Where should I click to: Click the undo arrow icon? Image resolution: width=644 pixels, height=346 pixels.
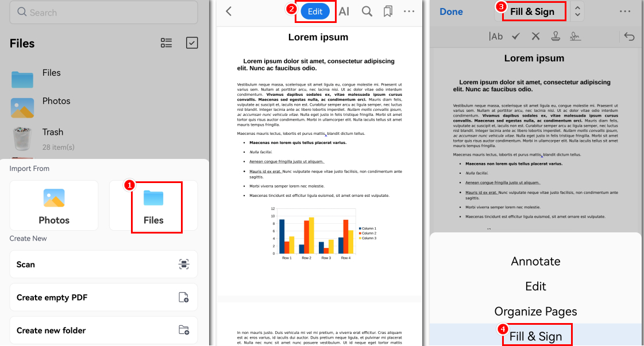[x=629, y=37]
